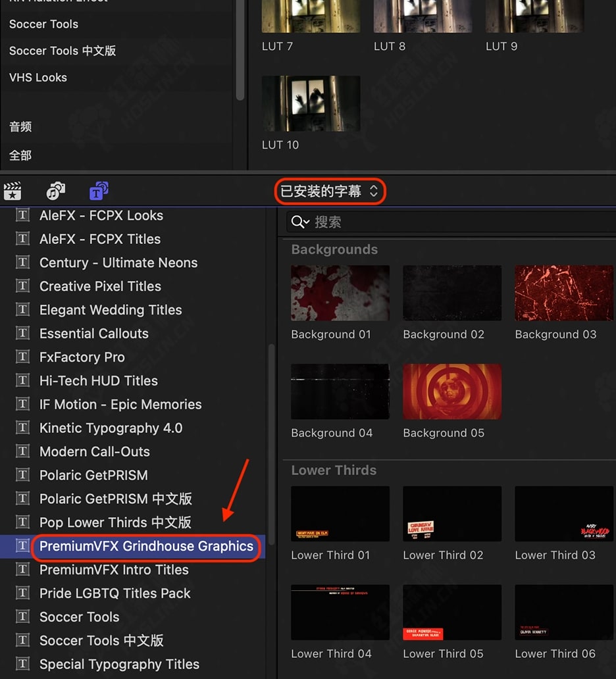Select the LUT 7 effect thumbnail

(311, 16)
